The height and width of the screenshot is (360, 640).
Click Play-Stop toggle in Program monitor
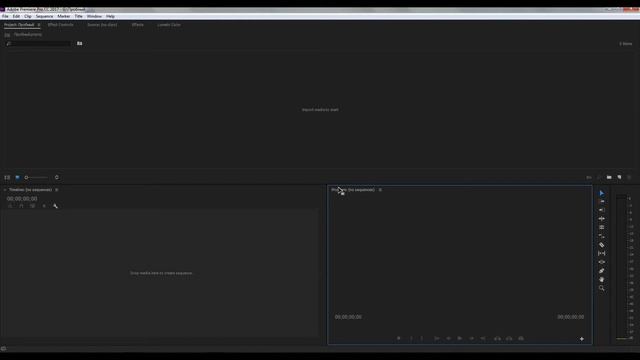pyautogui.click(x=460, y=338)
